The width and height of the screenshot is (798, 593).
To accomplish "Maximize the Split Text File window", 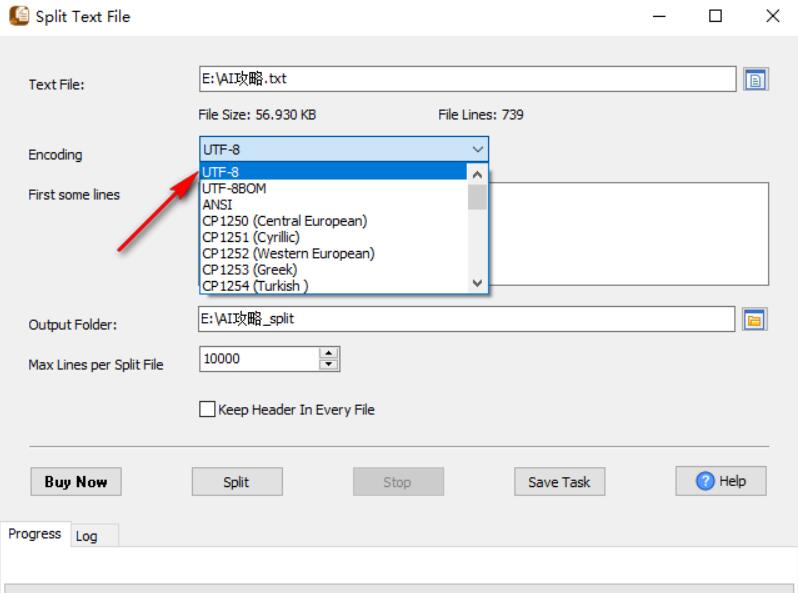I will [715, 16].
